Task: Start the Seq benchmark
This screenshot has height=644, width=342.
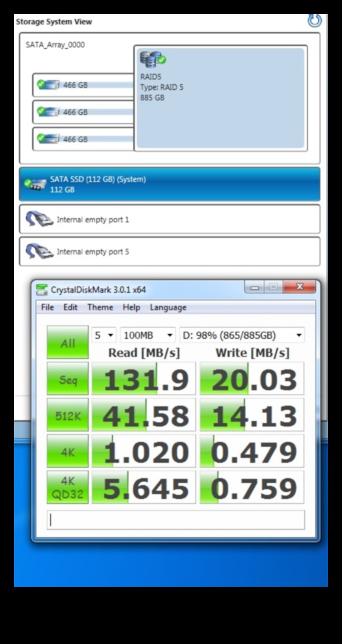Action: (68, 378)
